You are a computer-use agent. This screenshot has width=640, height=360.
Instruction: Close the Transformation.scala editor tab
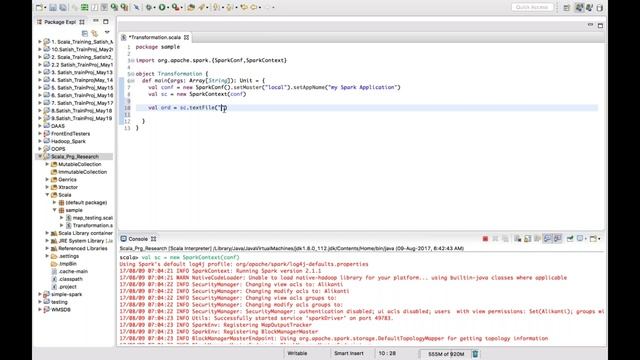187,37
